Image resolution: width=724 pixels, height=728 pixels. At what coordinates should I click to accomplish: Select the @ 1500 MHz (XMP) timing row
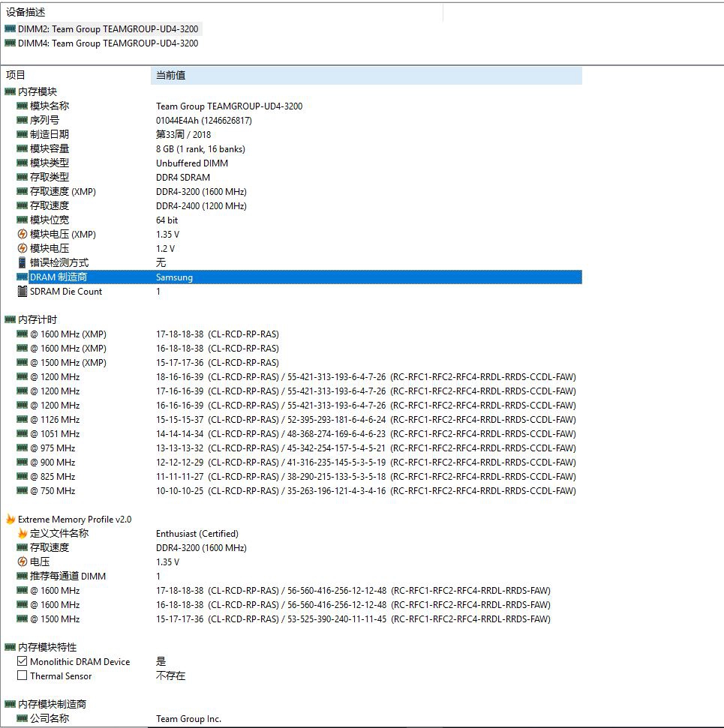coord(148,363)
